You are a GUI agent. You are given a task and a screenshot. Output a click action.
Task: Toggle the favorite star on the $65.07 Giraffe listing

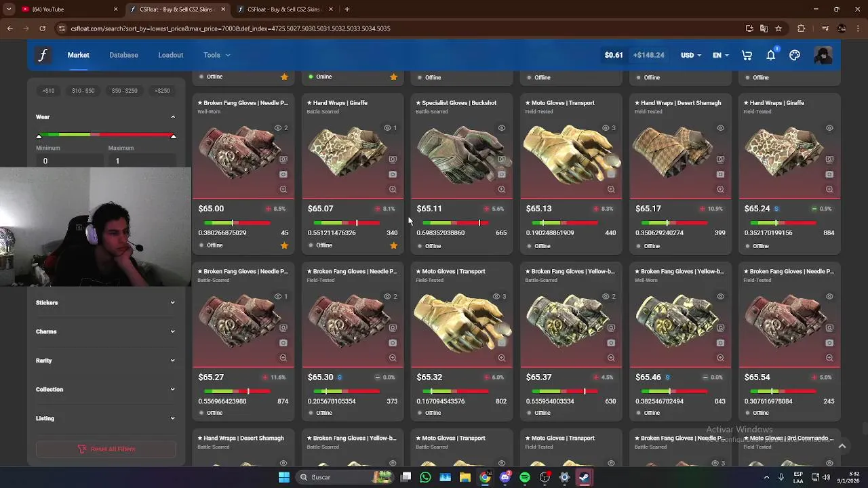click(393, 245)
